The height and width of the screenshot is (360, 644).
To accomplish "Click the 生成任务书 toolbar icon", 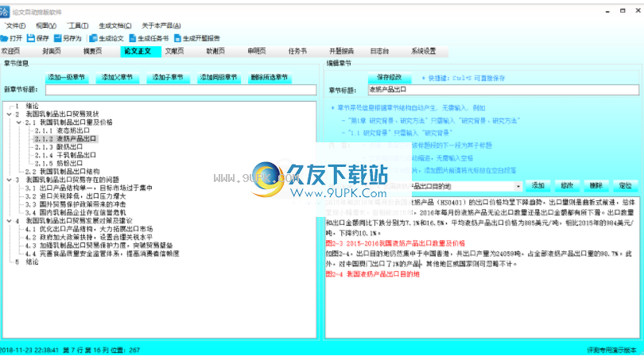I will (x=133, y=38).
